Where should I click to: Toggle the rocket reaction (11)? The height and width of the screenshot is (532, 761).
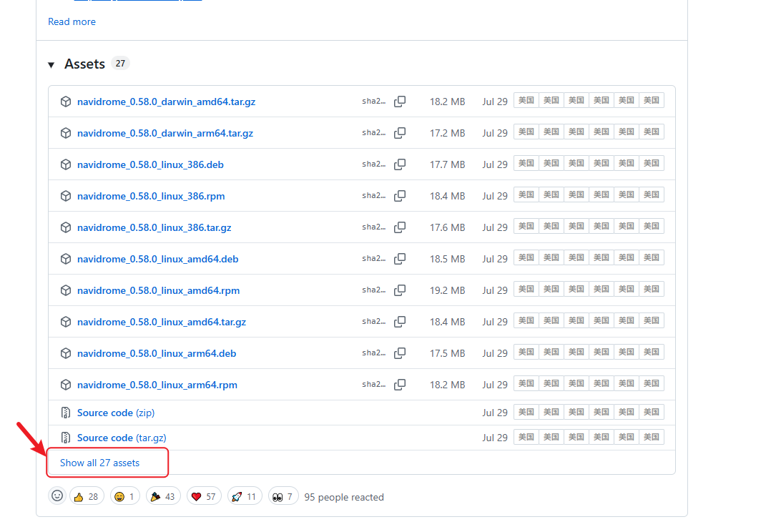(244, 496)
